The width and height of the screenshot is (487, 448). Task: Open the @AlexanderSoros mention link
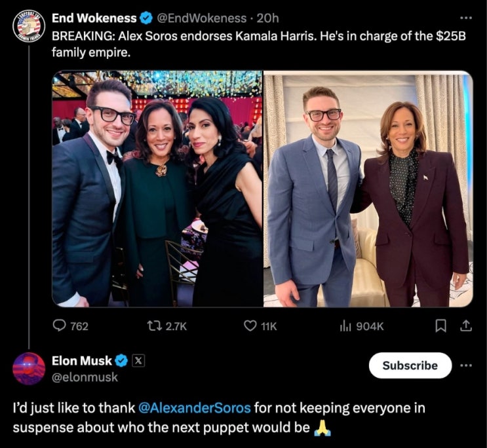(x=195, y=407)
